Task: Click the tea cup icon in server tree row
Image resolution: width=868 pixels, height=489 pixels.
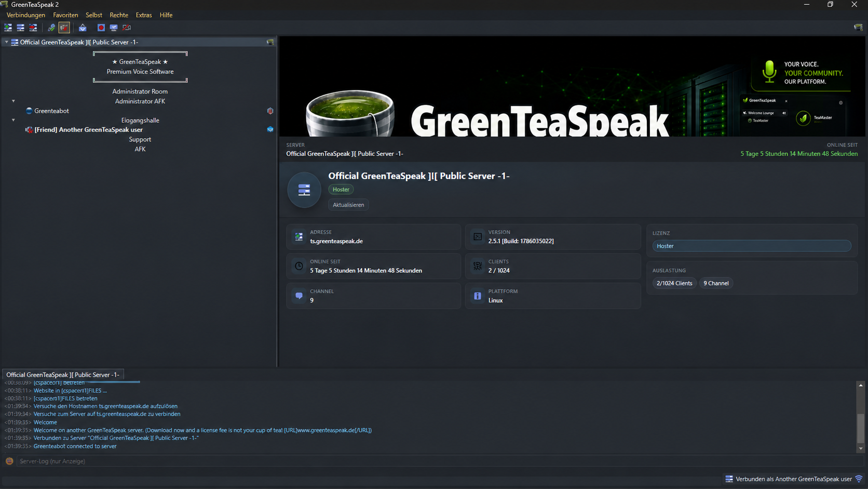Action: click(270, 42)
